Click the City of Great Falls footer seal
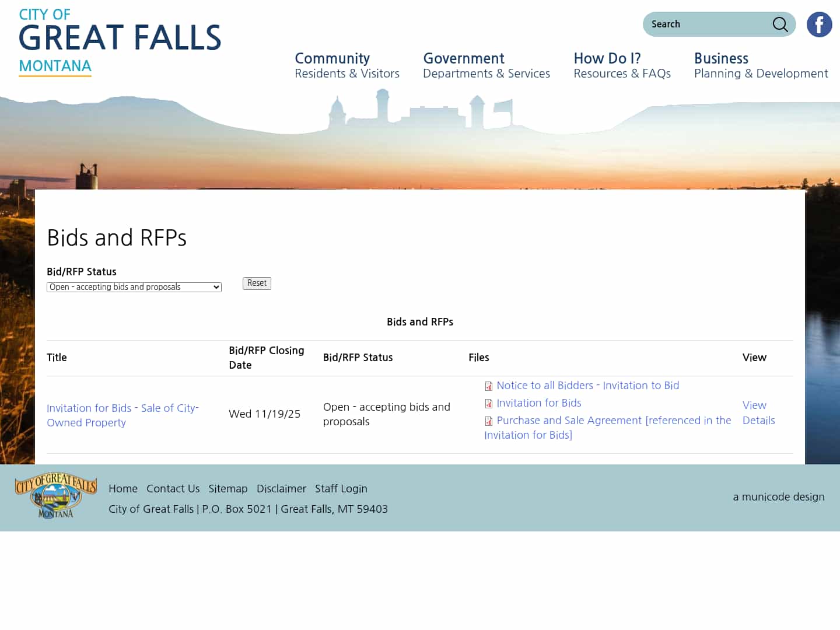 click(56, 495)
